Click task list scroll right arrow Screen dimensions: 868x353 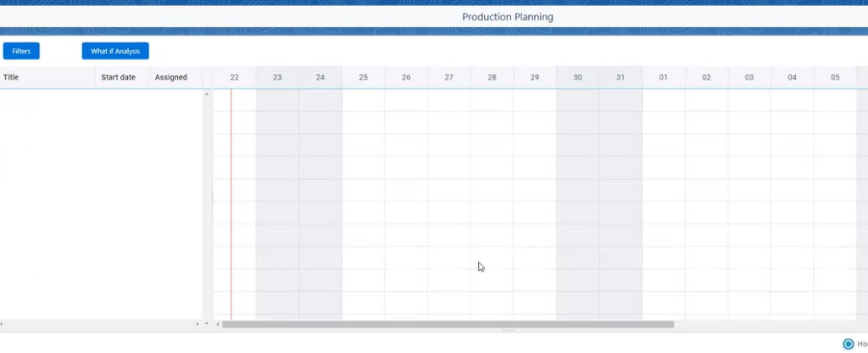pyautogui.click(x=198, y=323)
